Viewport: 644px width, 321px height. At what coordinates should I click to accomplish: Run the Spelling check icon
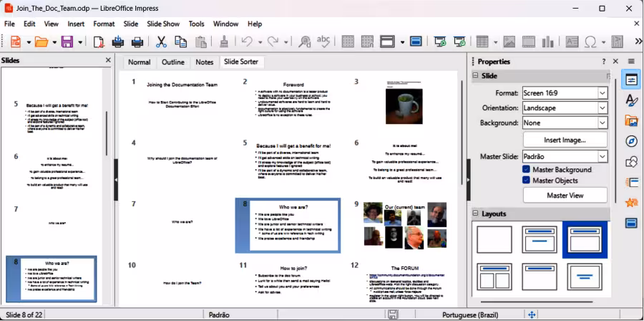tap(323, 42)
